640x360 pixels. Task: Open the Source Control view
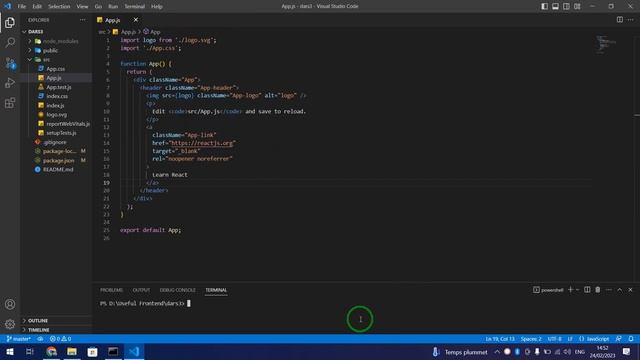pyautogui.click(x=10, y=63)
